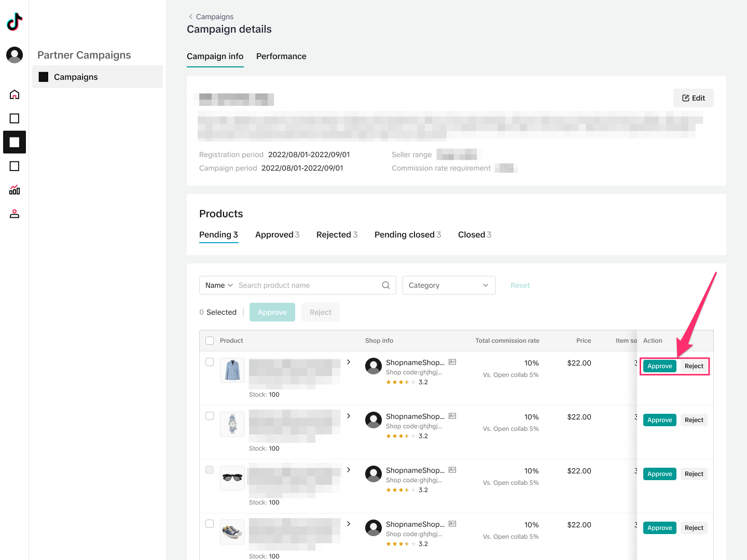The width and height of the screenshot is (747, 560).
Task: Click the Edit campaign button
Action: tap(693, 98)
